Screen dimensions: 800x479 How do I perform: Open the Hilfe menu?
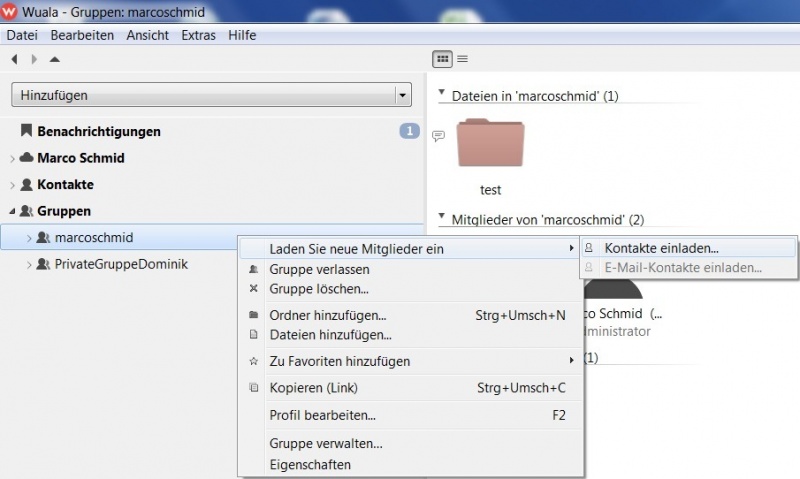click(x=242, y=35)
